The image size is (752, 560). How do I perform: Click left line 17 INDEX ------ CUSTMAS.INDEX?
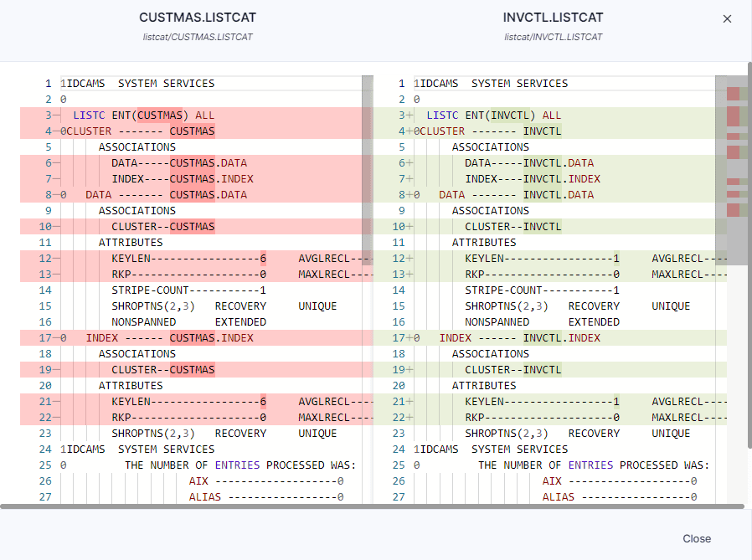169,338
